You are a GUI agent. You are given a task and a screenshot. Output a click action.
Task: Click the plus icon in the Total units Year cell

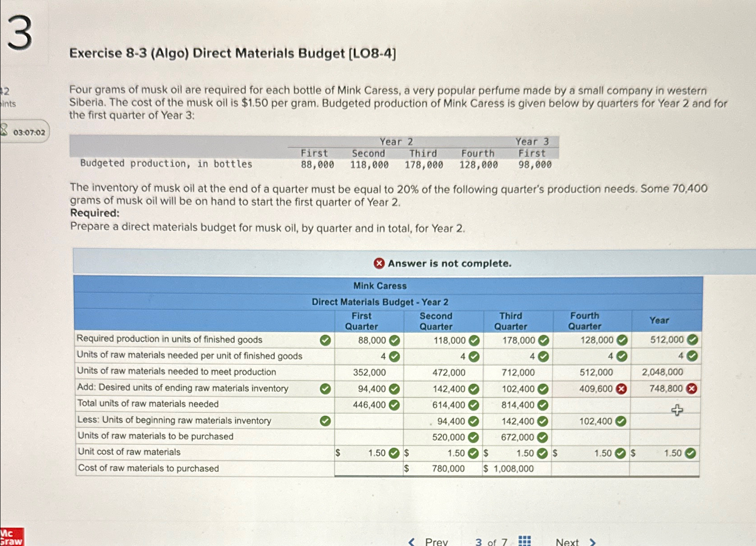tap(677, 410)
